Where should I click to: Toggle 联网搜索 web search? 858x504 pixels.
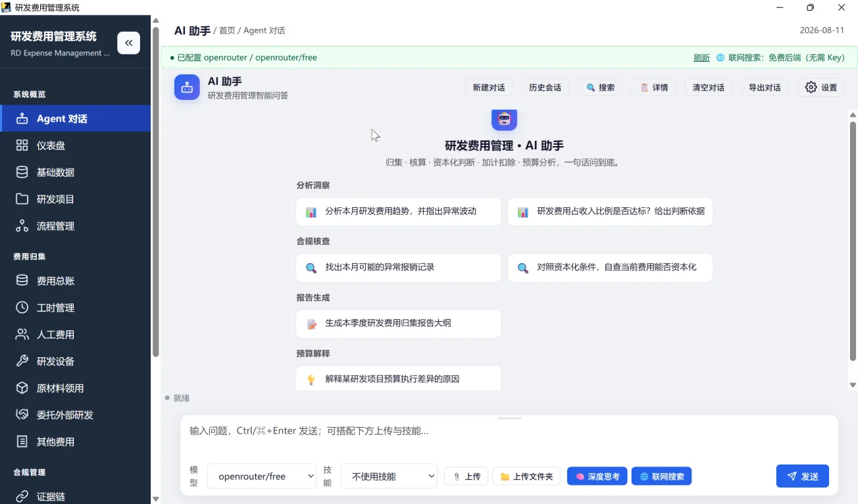(661, 476)
